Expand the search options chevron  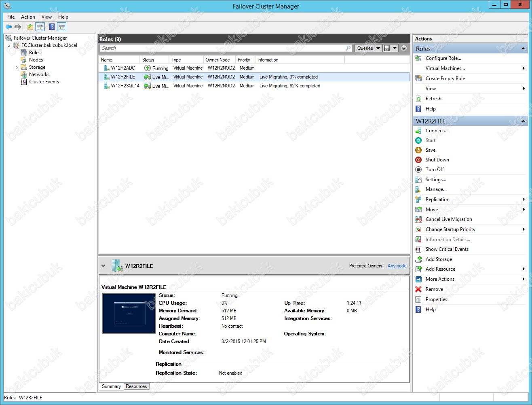tap(403, 48)
